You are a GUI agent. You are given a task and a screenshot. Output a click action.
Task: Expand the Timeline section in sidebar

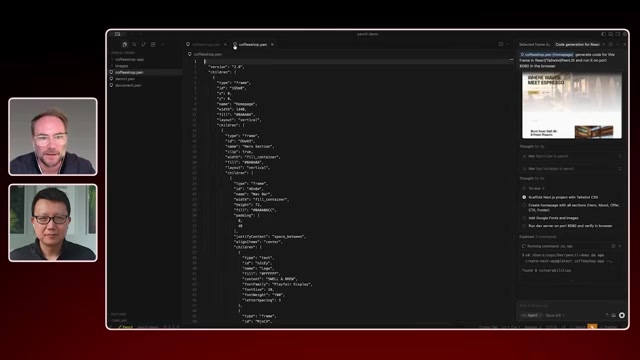119,320
